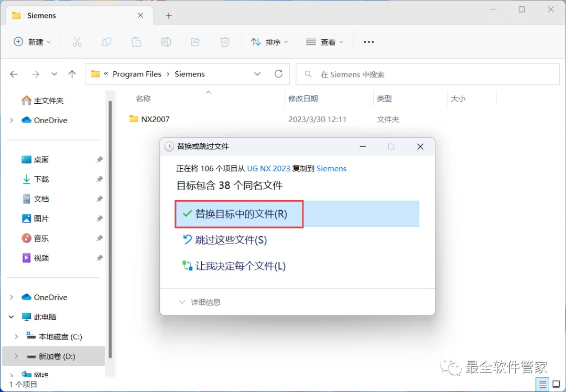Open a new tab with plus icon
The image size is (566, 392).
[x=169, y=16]
